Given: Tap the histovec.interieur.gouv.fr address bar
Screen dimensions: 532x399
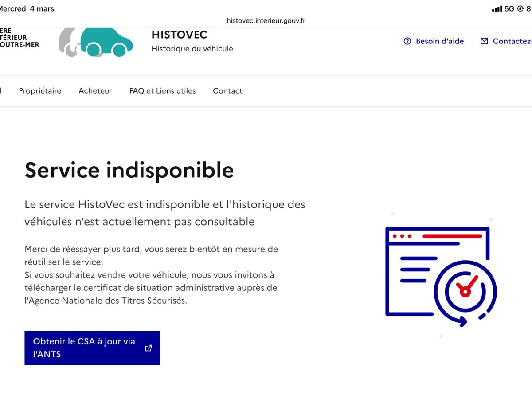Looking at the screenshot, I should point(266,20).
